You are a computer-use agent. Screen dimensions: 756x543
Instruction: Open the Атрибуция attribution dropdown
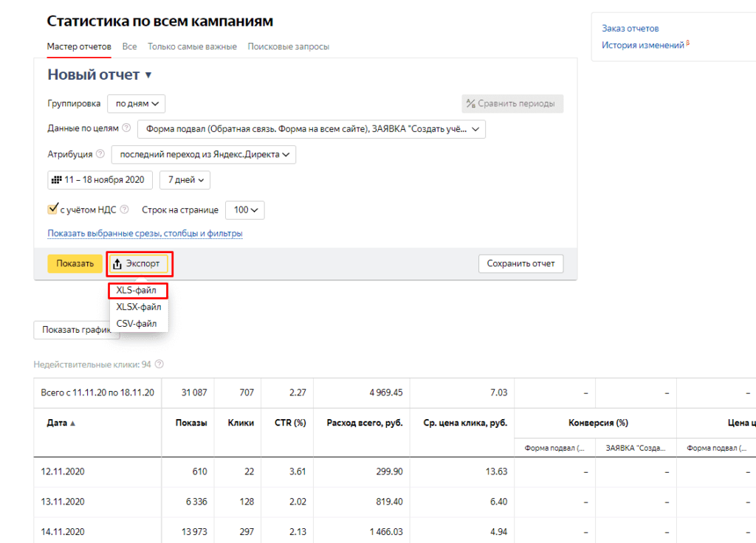(x=204, y=155)
